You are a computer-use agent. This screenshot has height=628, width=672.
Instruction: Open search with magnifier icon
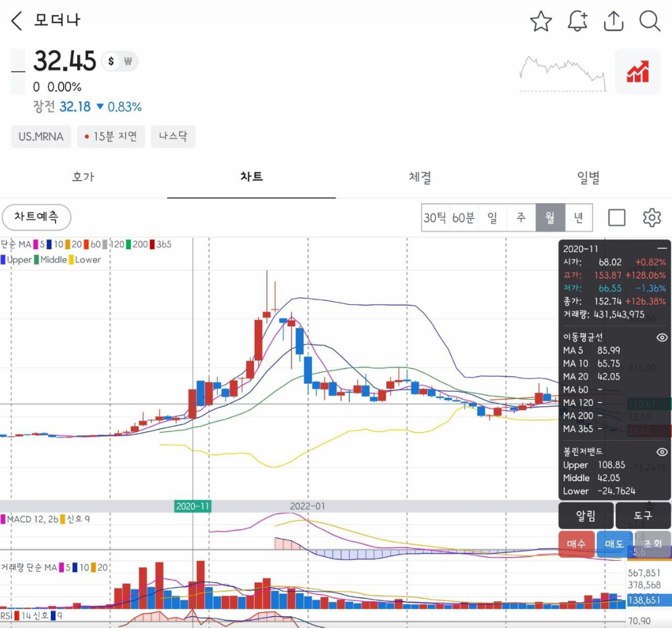(x=650, y=21)
